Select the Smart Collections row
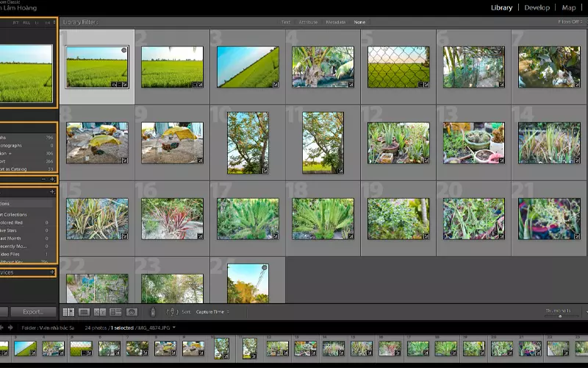The width and height of the screenshot is (588, 368). [x=28, y=214]
